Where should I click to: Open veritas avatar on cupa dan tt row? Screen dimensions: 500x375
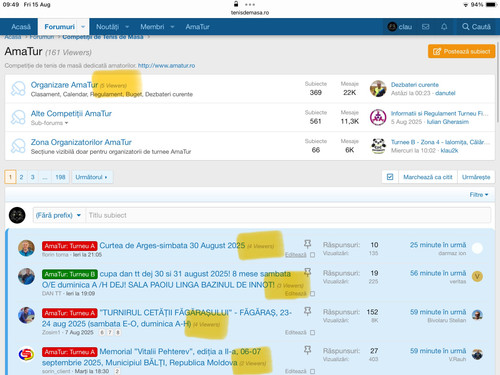(x=477, y=276)
